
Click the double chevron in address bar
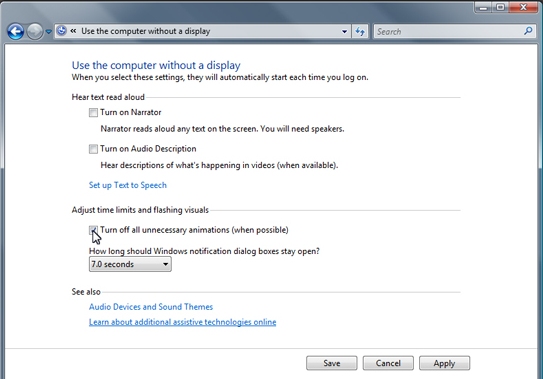[73, 31]
